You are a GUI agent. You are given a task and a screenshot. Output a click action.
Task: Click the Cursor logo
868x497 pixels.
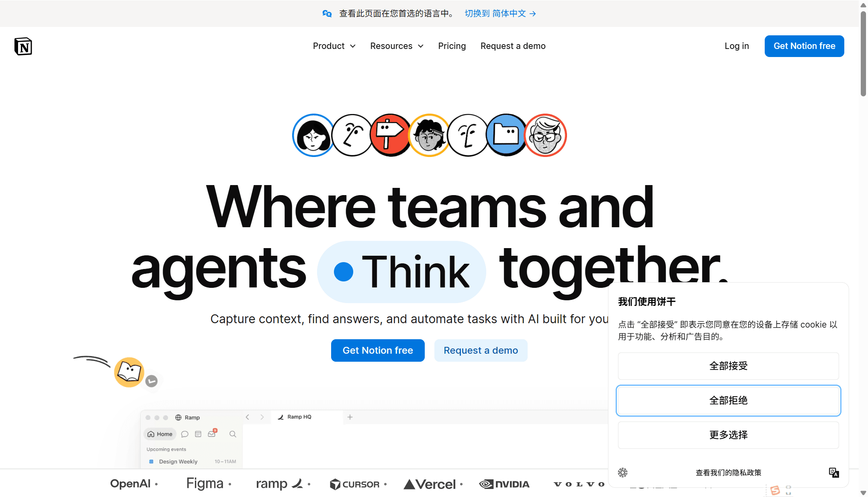[354, 484]
